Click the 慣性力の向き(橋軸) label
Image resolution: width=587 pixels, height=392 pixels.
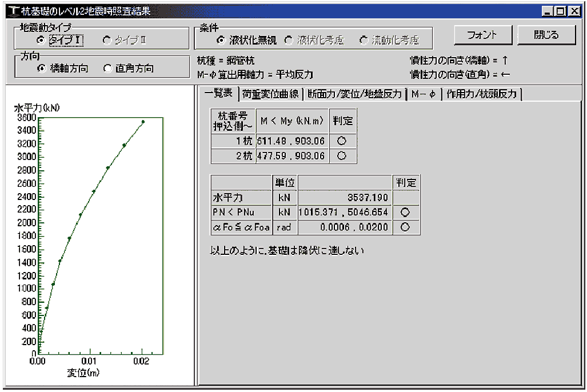[459, 60]
